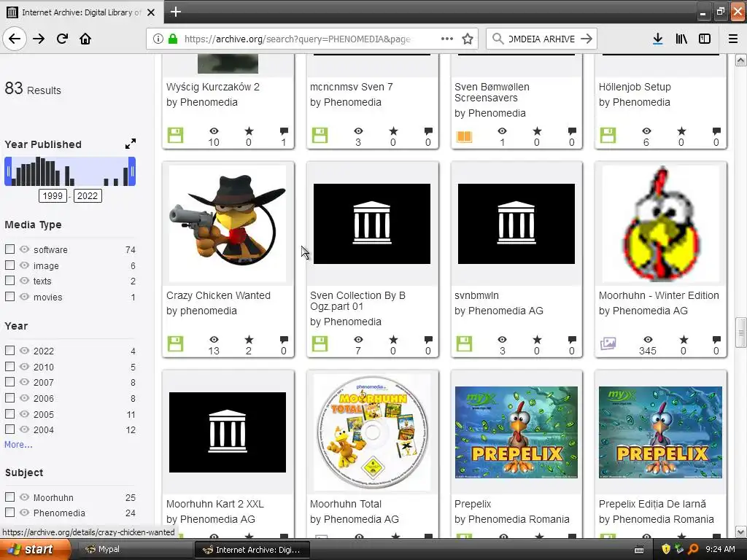Open the Prepelix Ediția De Iarnă link
This screenshot has width=747, height=560.
(x=652, y=504)
